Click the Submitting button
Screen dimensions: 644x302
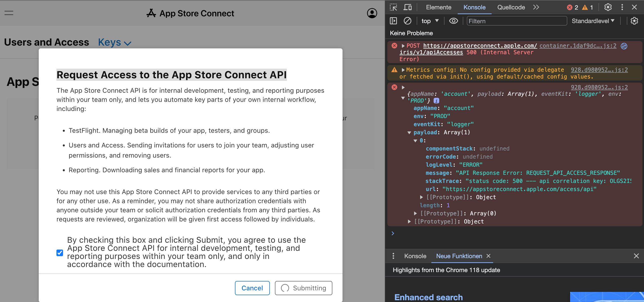click(304, 288)
